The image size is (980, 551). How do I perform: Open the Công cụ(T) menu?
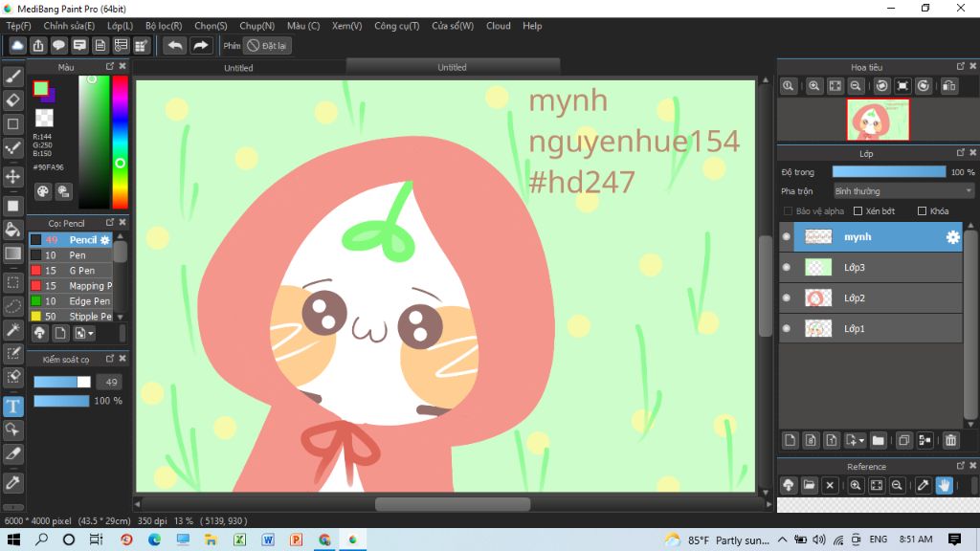397,26
